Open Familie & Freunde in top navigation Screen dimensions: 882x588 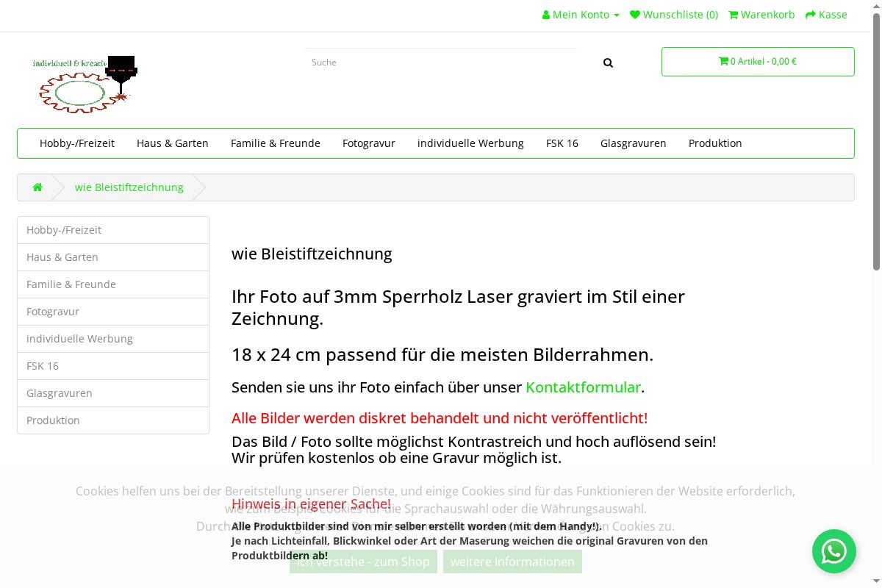pos(276,143)
